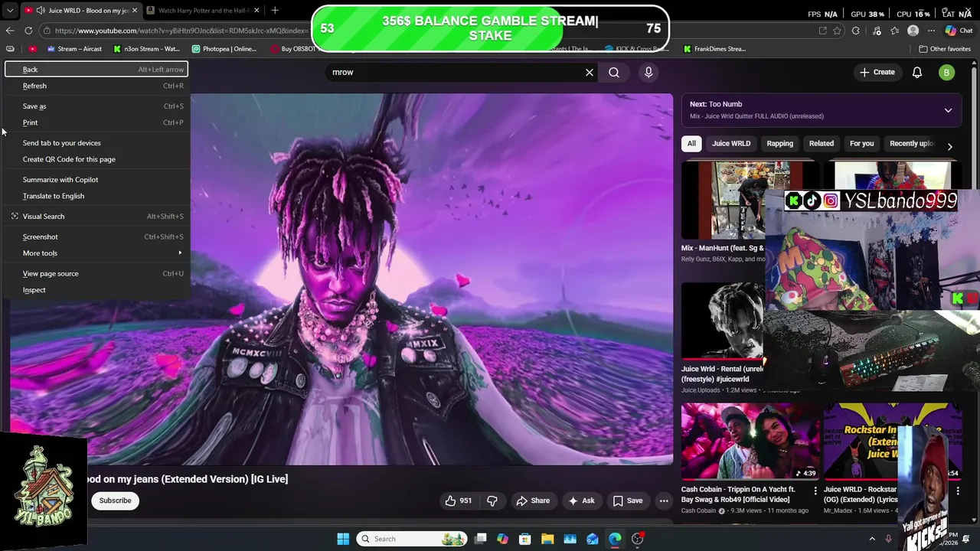
Task: Save the video to a playlist
Action: coord(627,500)
